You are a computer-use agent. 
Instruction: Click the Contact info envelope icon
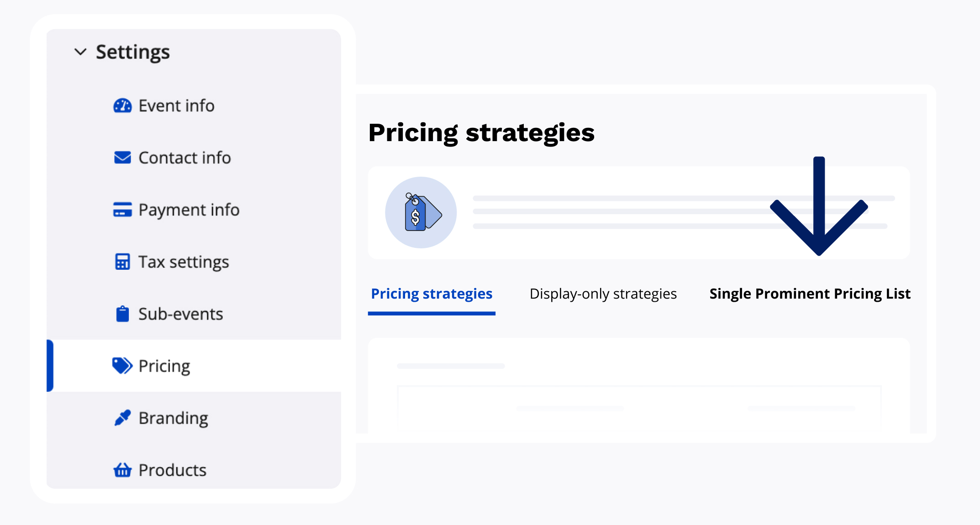[122, 157]
